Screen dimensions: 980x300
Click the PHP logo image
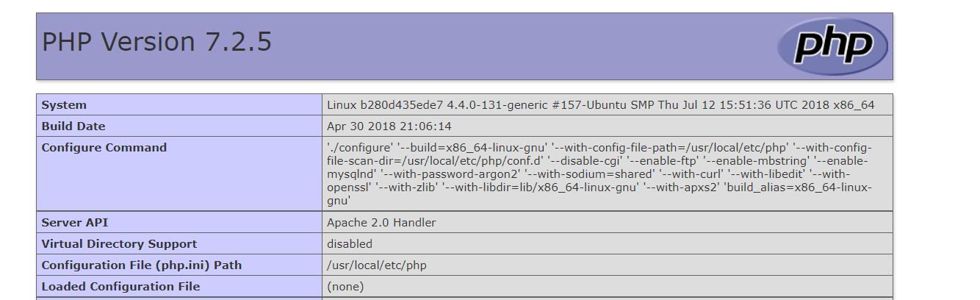click(x=832, y=46)
